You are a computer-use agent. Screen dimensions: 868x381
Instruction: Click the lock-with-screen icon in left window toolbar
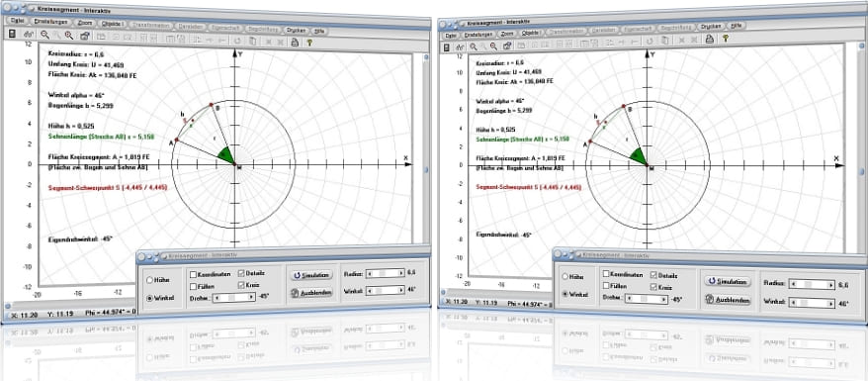85,36
